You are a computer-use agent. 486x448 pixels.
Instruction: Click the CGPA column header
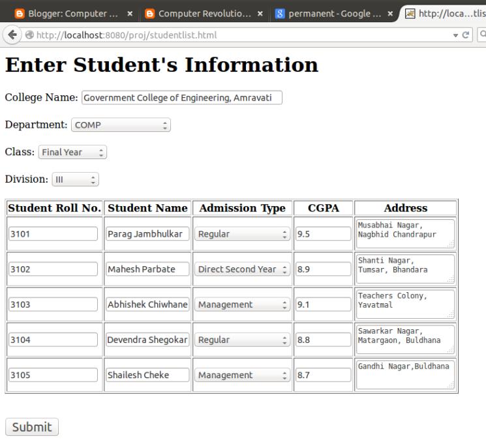coord(324,208)
